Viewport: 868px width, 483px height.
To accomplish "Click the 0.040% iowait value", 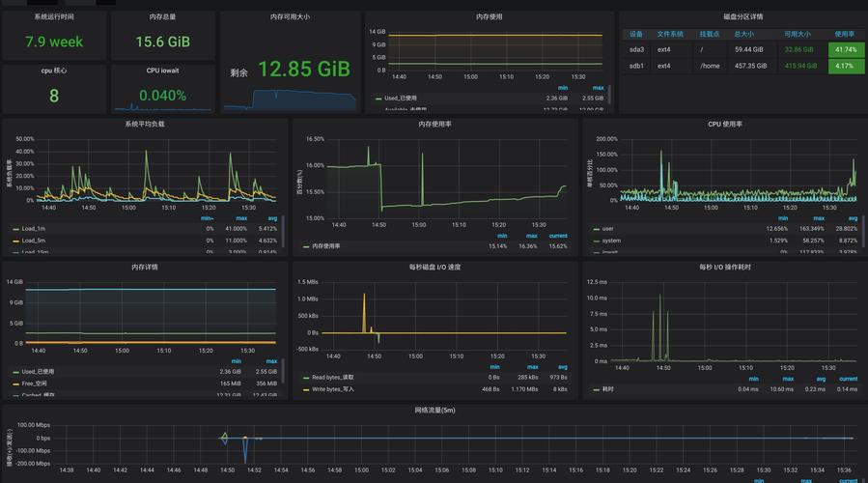I will 163,96.
